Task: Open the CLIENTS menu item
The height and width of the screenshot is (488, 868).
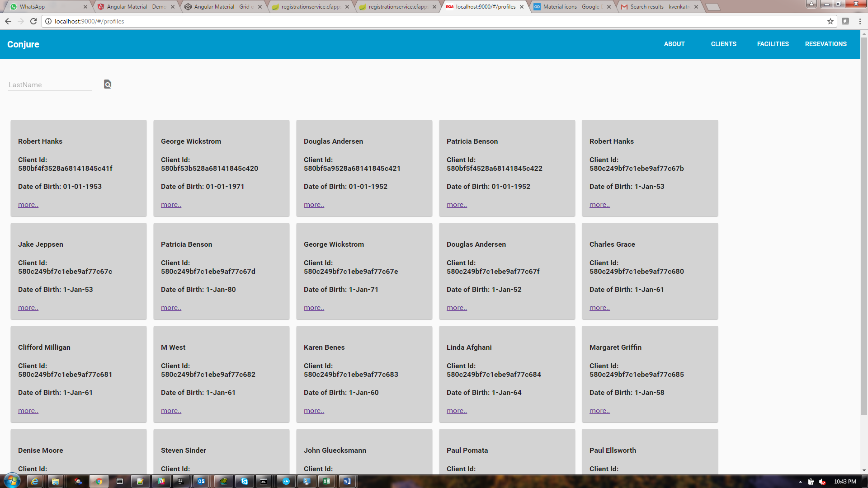Action: tap(723, 44)
